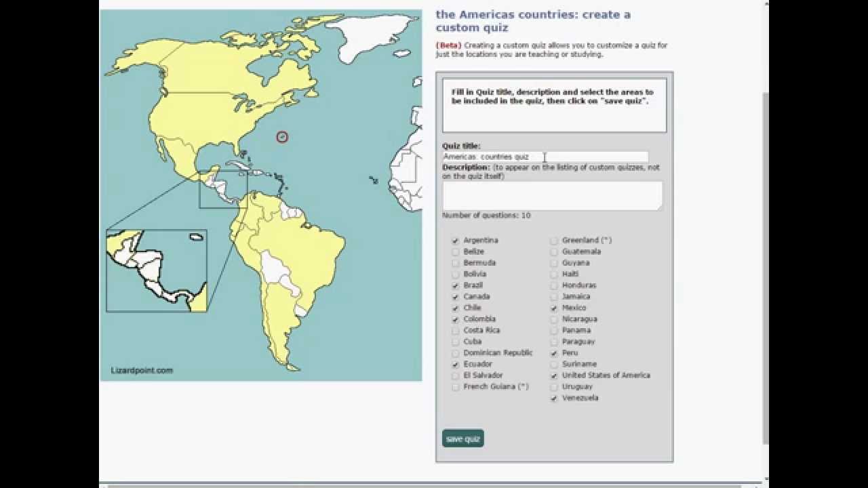
Task: Check the Guatemala checkbox
Action: tap(554, 251)
